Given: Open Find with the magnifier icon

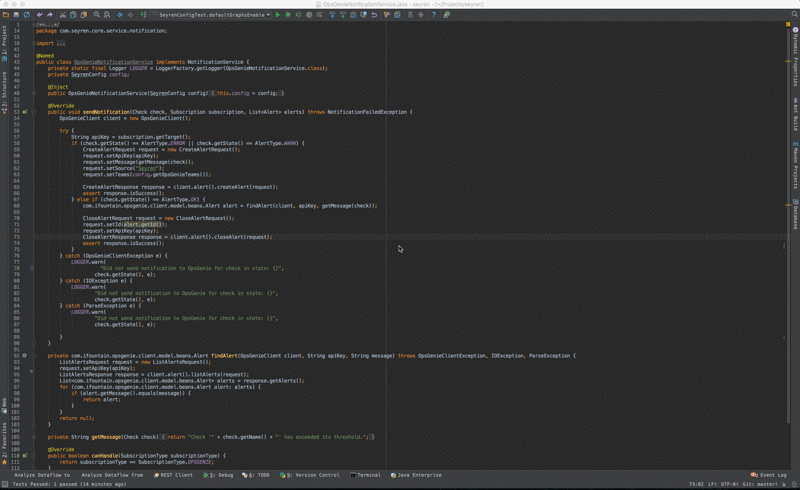Looking at the screenshot, I should click(x=96, y=15).
